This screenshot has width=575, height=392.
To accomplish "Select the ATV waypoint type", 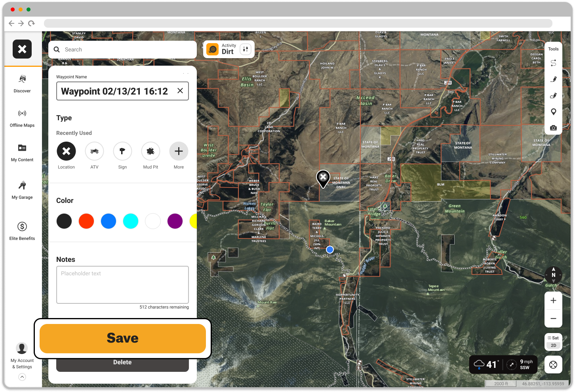I will [x=94, y=151].
